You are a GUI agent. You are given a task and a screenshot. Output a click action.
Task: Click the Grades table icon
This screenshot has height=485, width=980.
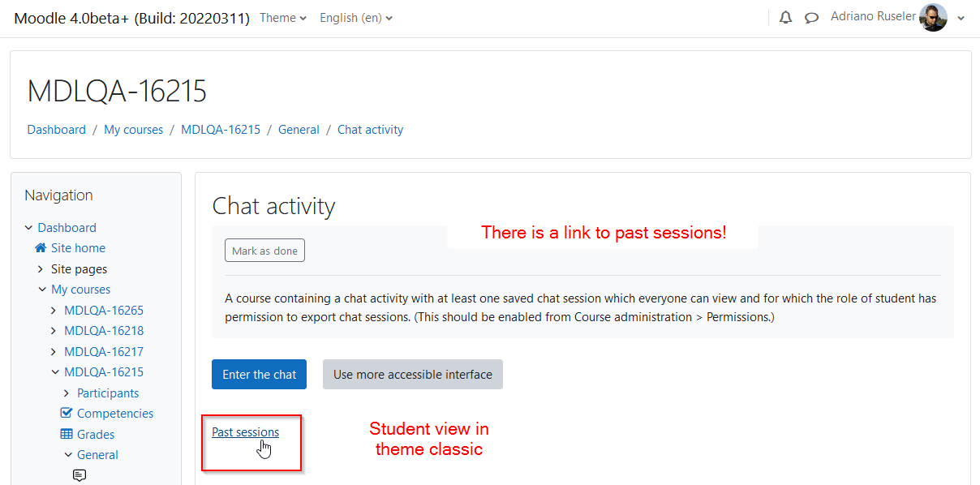[x=67, y=434]
